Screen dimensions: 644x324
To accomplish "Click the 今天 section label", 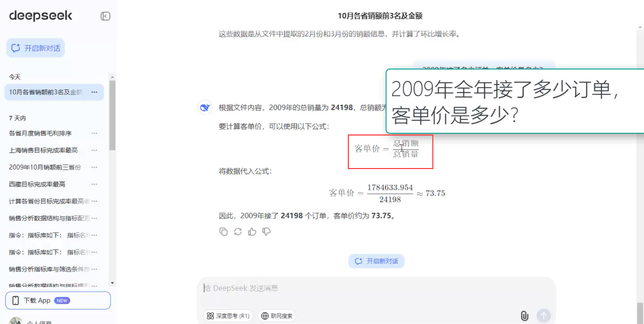I will [x=15, y=77].
